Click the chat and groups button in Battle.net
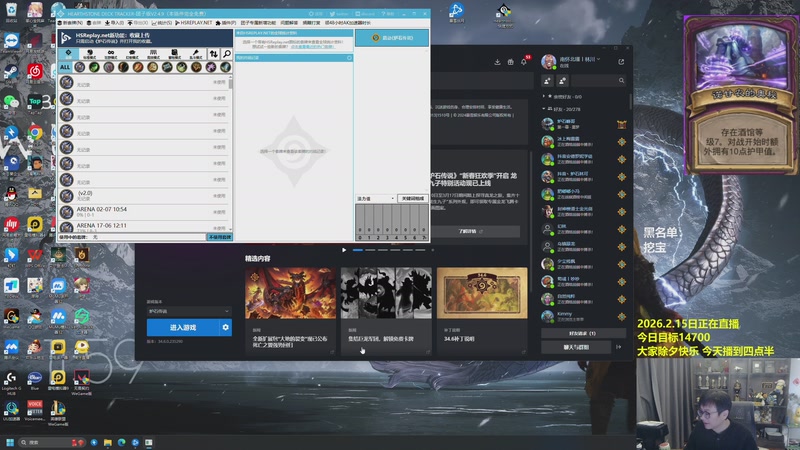The width and height of the screenshot is (800, 450). click(576, 347)
